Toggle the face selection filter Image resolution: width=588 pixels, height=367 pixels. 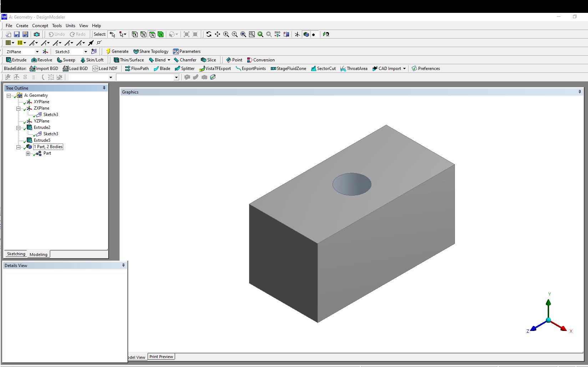coord(152,34)
